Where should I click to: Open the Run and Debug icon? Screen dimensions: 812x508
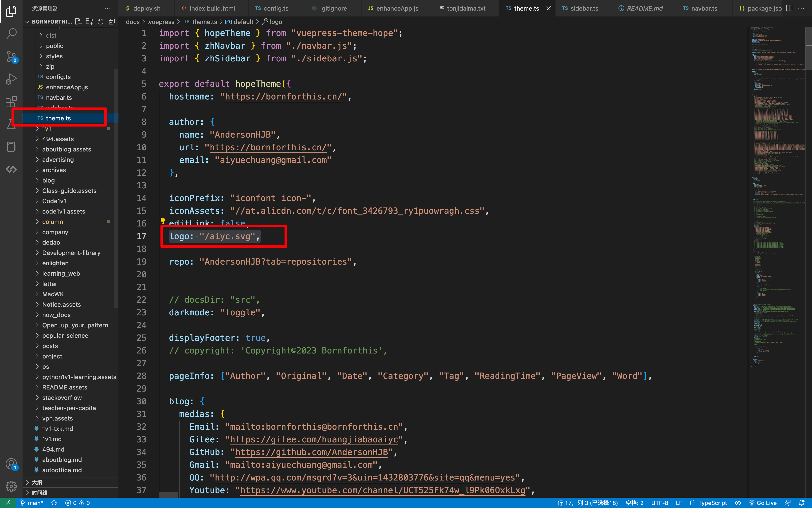click(11, 79)
